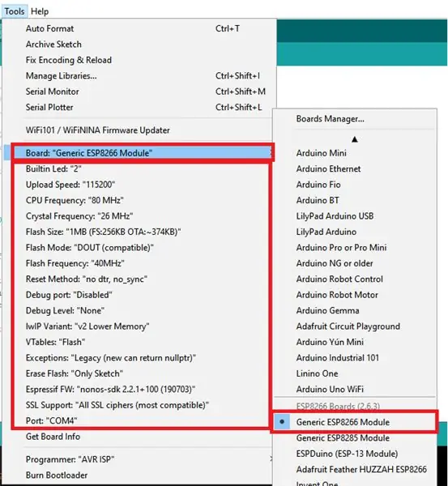This screenshot has height=486, width=448.
Task: Open the Tools menu
Action: [x=15, y=11]
